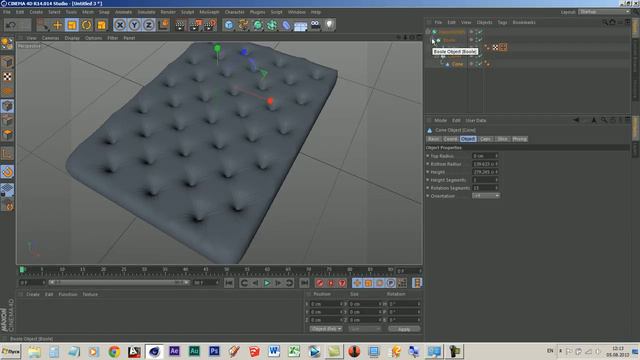Add a camera object

coord(315,25)
